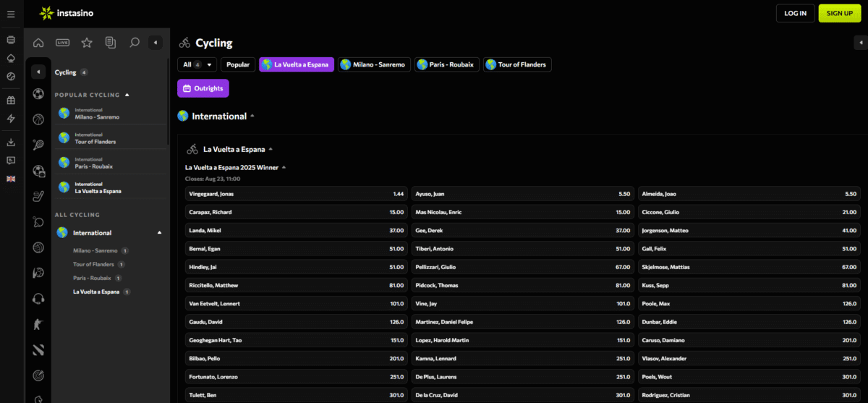Select the Outrights filter button

203,88
